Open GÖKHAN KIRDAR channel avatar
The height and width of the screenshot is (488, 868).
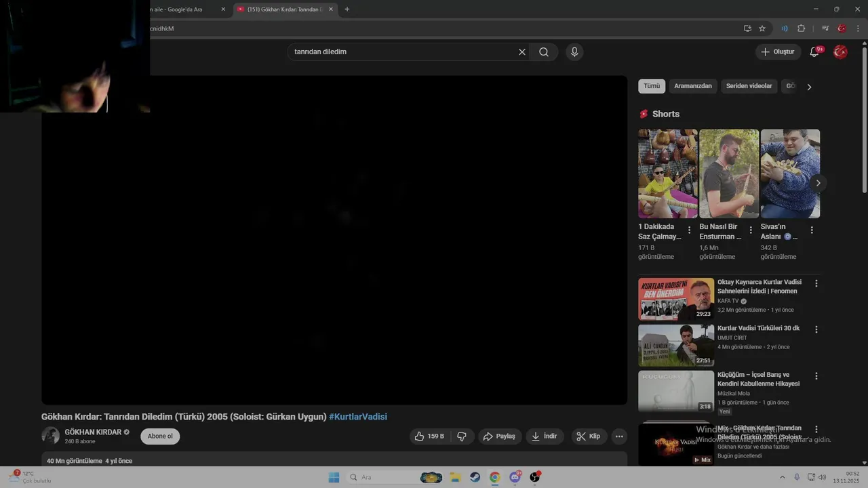pos(50,436)
